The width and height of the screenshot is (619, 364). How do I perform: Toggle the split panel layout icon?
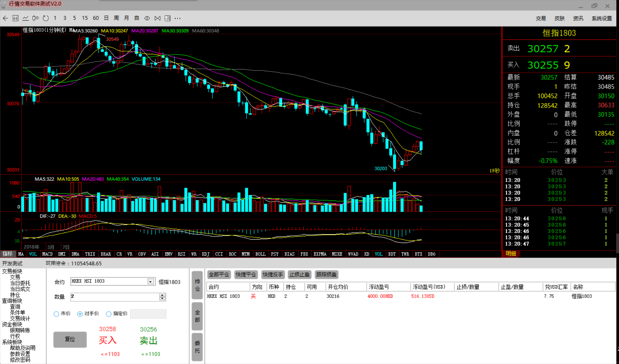pyautogui.click(x=168, y=18)
